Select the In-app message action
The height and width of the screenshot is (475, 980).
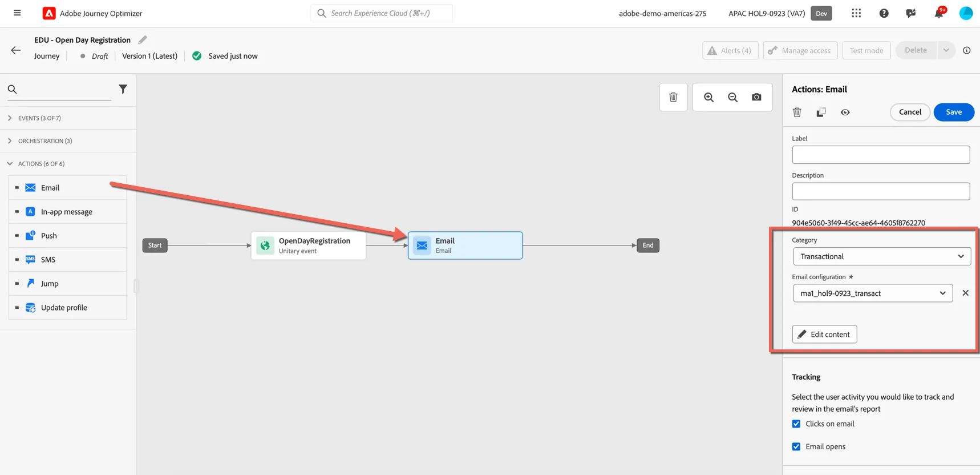(67, 212)
